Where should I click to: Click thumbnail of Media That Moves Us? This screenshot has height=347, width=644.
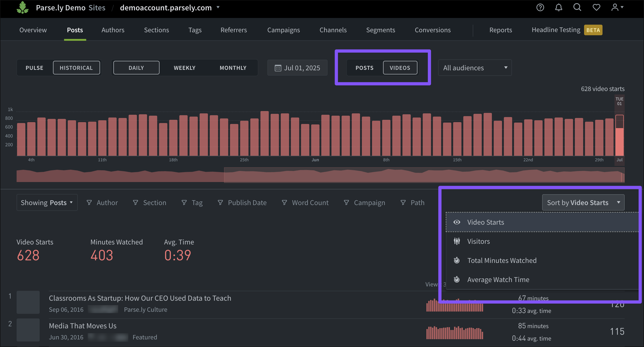click(28, 330)
